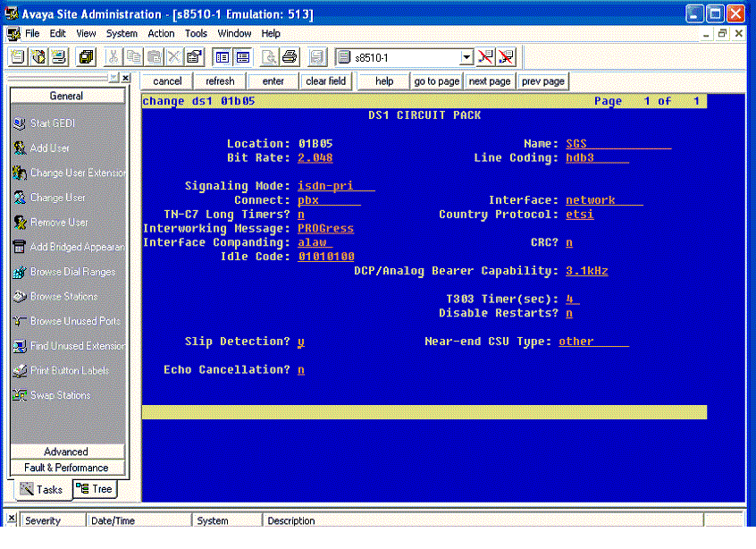
Task: Click the print preview toolbar icon
Action: 269,57
